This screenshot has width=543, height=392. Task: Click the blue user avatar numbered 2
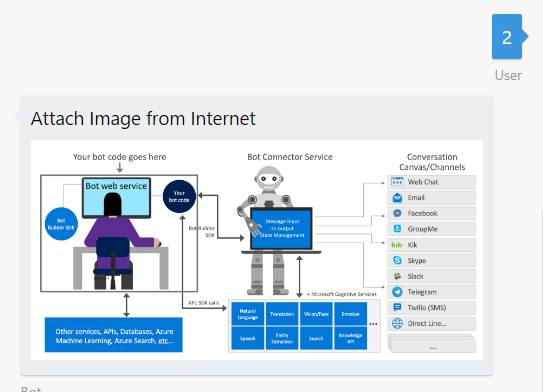(x=507, y=37)
